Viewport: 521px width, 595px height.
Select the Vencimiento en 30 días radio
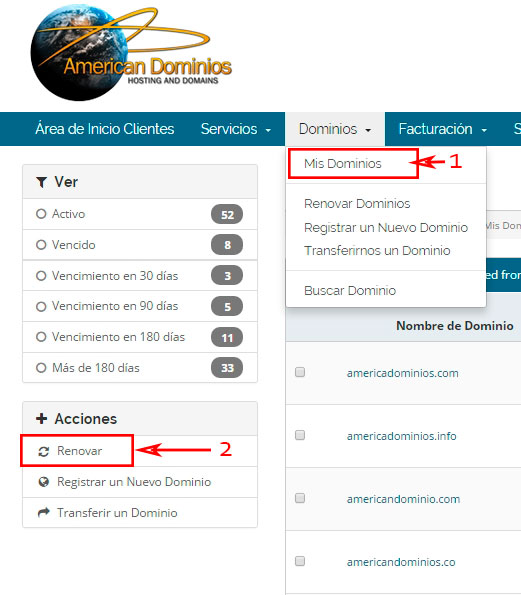coord(41,275)
